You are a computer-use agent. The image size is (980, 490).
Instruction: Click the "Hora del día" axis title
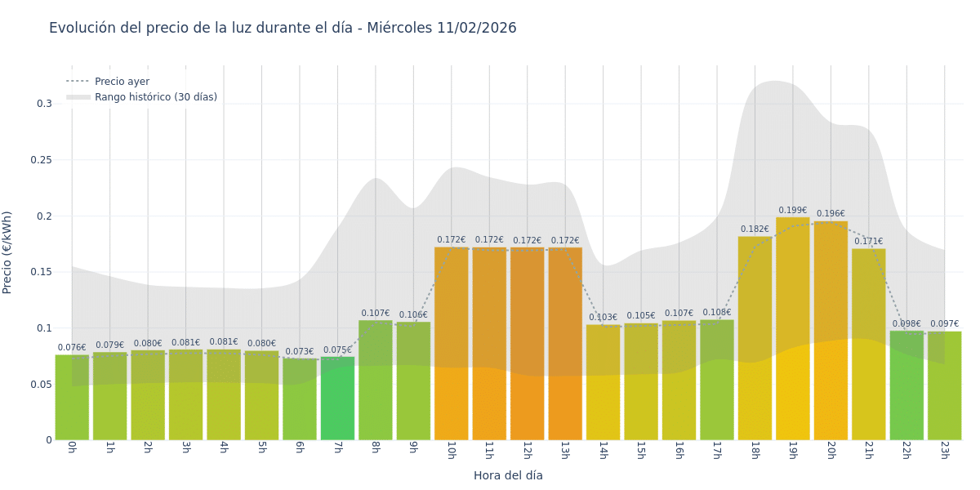[x=508, y=475]
